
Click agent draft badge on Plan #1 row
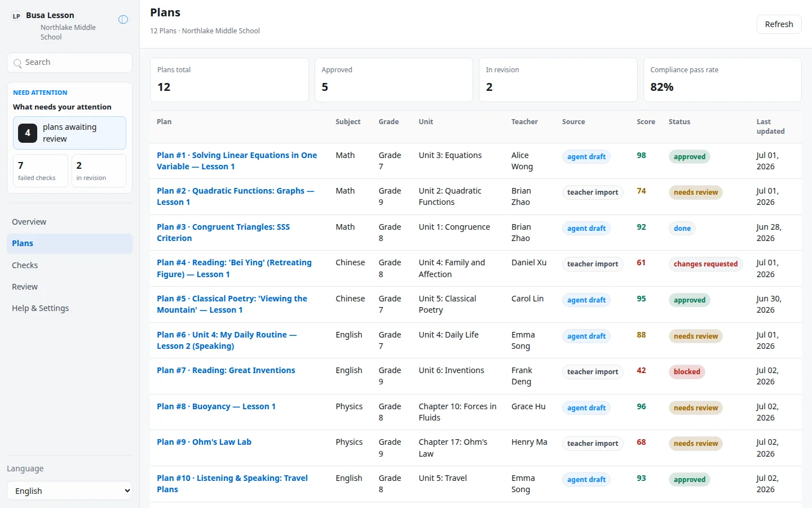coord(586,157)
